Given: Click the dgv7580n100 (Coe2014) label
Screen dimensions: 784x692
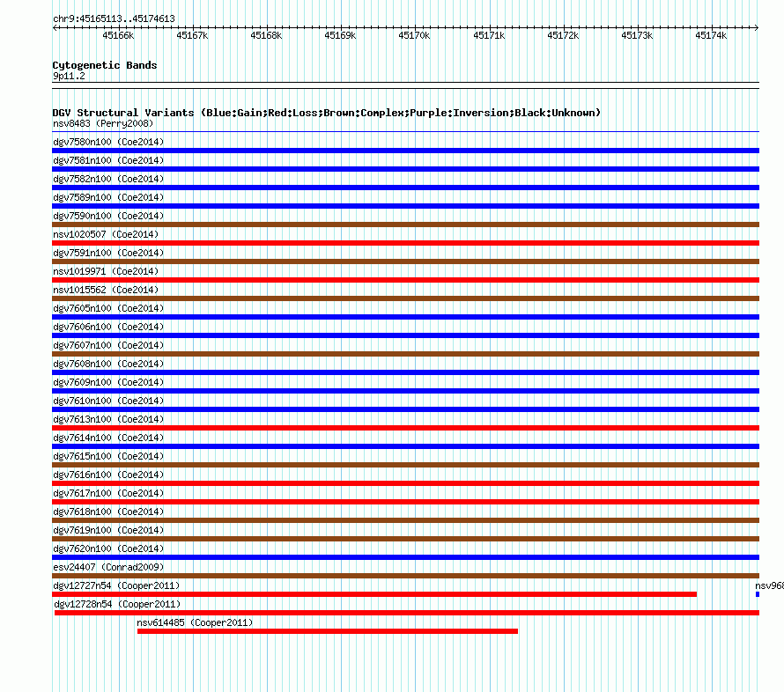Looking at the screenshot, I should point(108,142).
